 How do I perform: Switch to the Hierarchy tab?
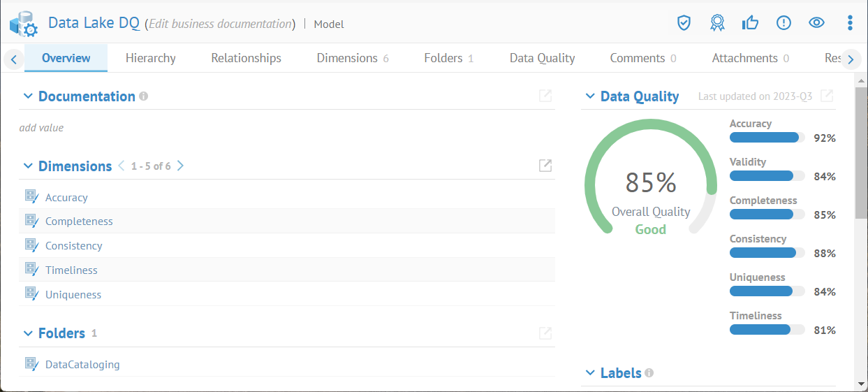click(150, 58)
